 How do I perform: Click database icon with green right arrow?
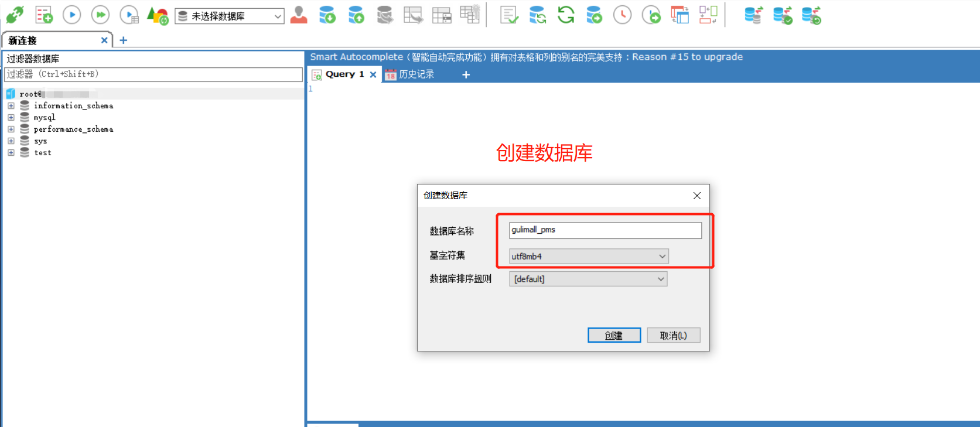(x=595, y=15)
